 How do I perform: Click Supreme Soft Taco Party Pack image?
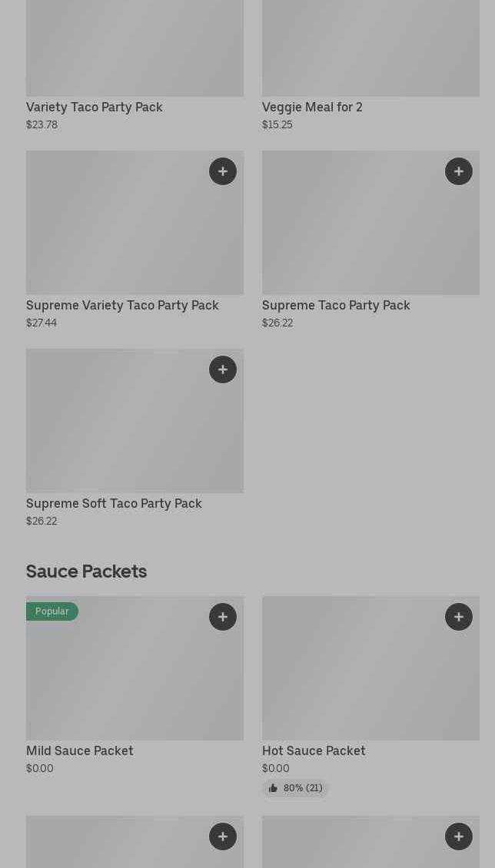click(115, 430)
